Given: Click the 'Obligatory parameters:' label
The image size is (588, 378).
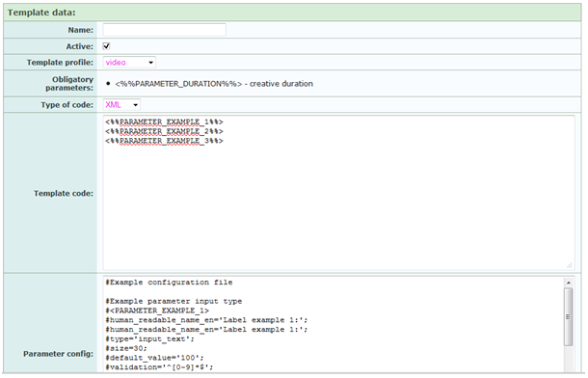Looking at the screenshot, I should click(69, 84).
